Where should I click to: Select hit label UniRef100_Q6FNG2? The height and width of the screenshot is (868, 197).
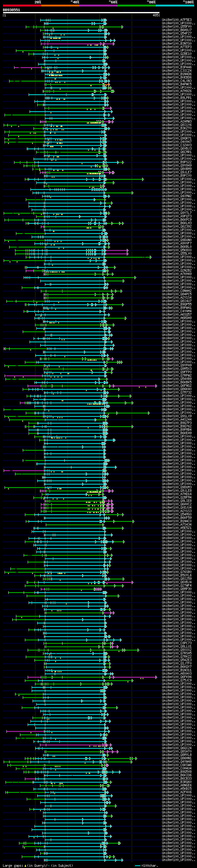tap(177, 386)
